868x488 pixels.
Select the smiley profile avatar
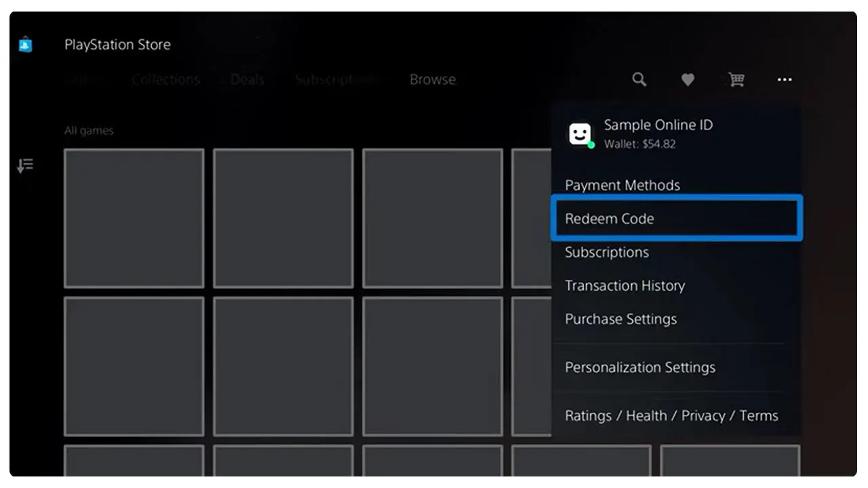(580, 134)
